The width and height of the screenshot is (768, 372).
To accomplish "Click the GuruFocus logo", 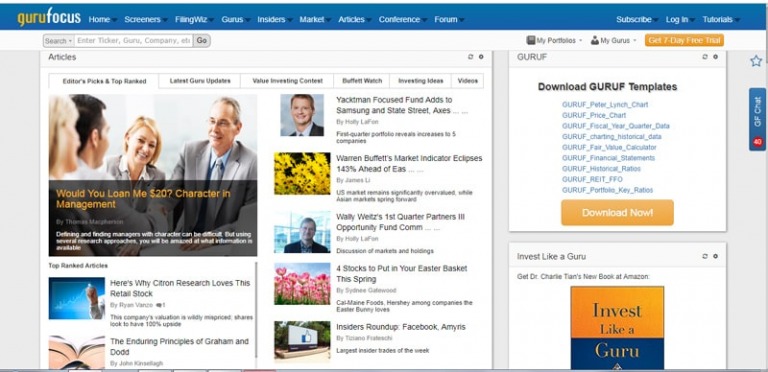I will click(x=49, y=18).
